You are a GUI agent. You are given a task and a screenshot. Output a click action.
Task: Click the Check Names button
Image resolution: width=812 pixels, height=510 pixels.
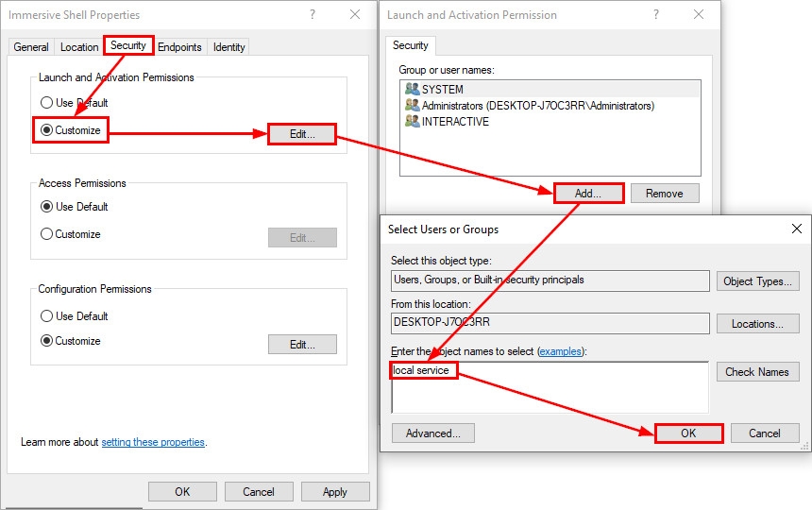[757, 372]
